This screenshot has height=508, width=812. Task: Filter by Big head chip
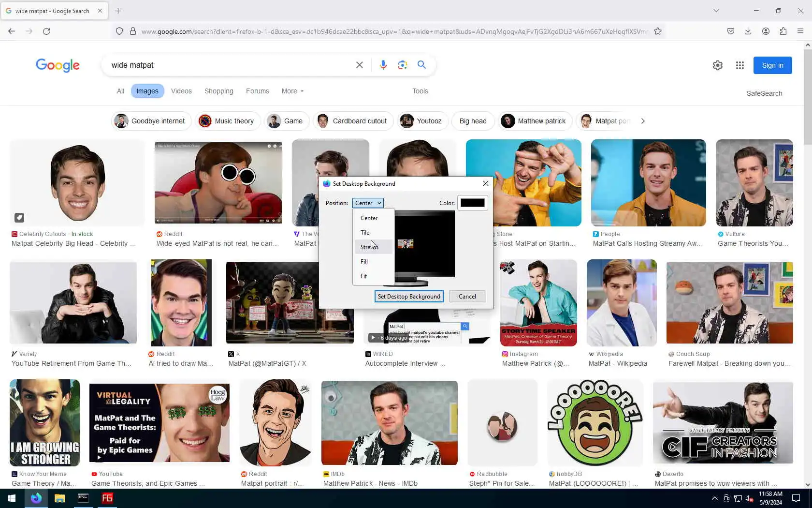[473, 121]
